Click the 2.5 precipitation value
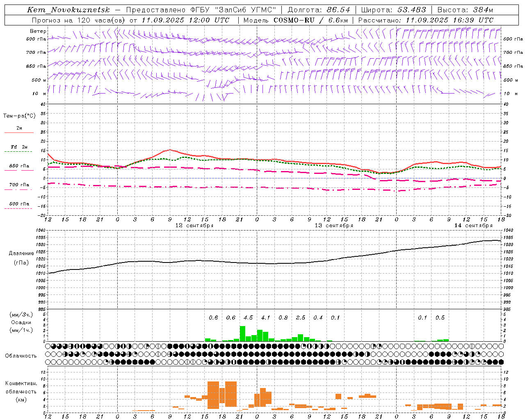This screenshot has height=420, width=525. click(x=300, y=318)
